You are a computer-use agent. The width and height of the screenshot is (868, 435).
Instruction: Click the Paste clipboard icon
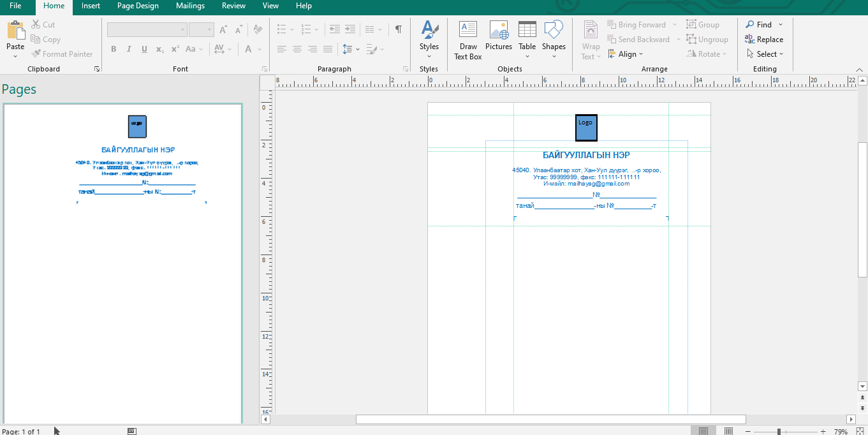point(15,31)
